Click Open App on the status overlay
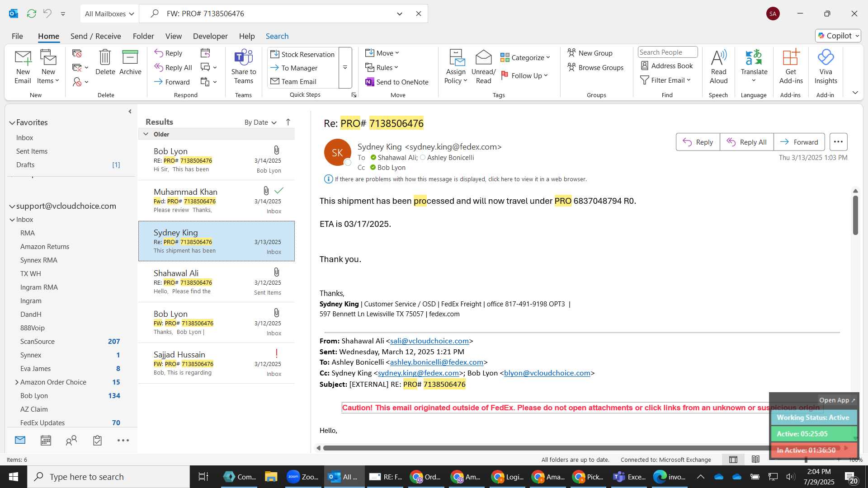The height and width of the screenshot is (488, 868). tap(837, 400)
